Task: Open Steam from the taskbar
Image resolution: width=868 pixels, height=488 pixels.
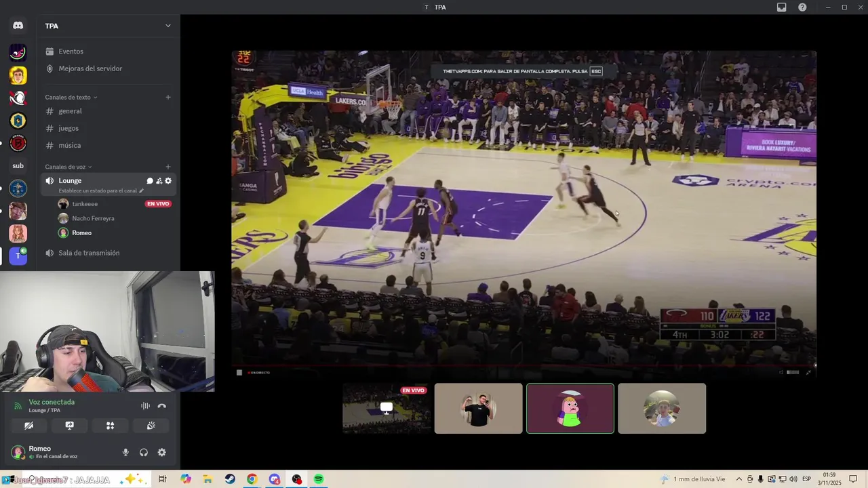Action: [230, 479]
